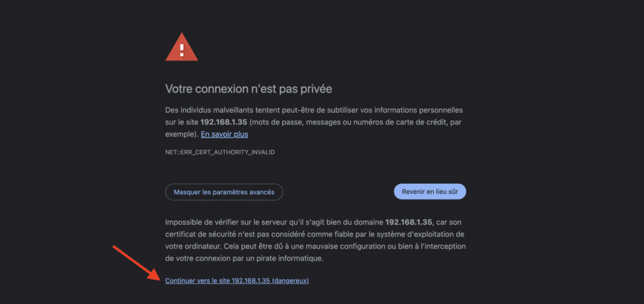This screenshot has height=304, width=644.
Task: Select bold 192.168.1.35 after "du domaine"
Action: [x=409, y=222]
